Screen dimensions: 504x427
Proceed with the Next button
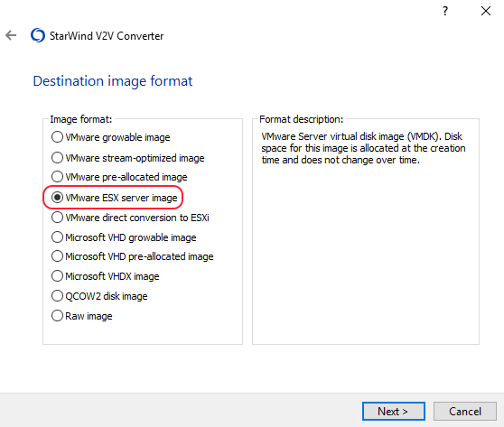tap(394, 411)
